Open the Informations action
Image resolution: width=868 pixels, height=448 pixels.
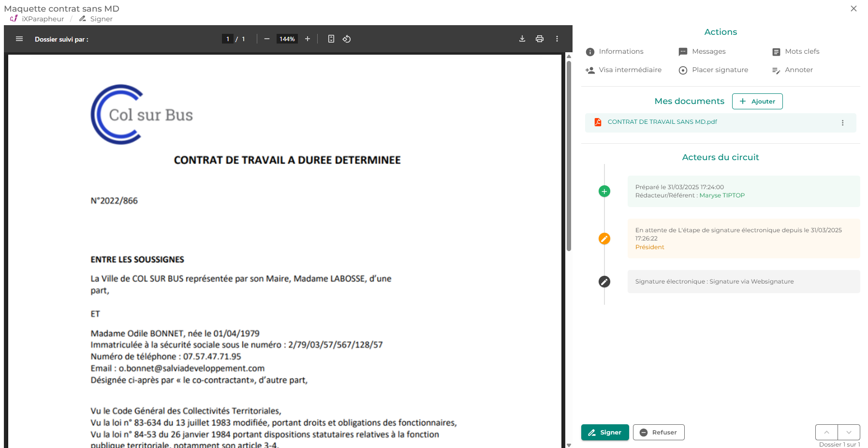point(615,51)
